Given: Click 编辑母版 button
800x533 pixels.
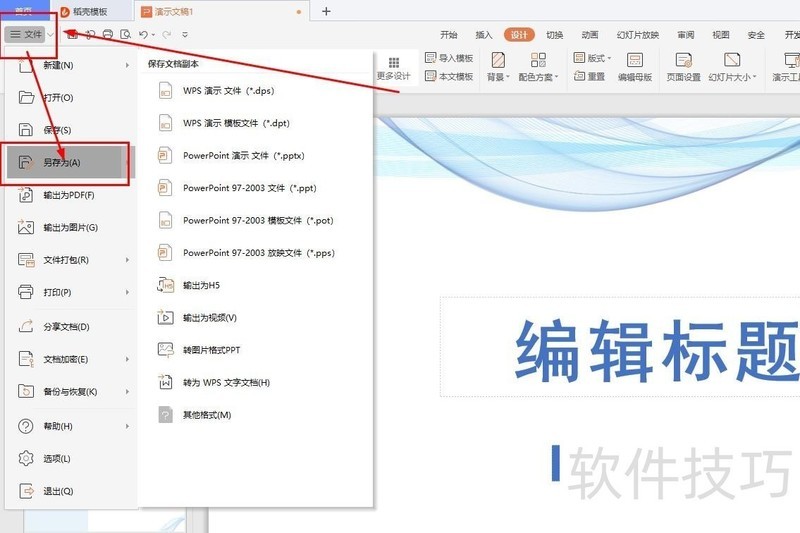Looking at the screenshot, I should coord(635,67).
